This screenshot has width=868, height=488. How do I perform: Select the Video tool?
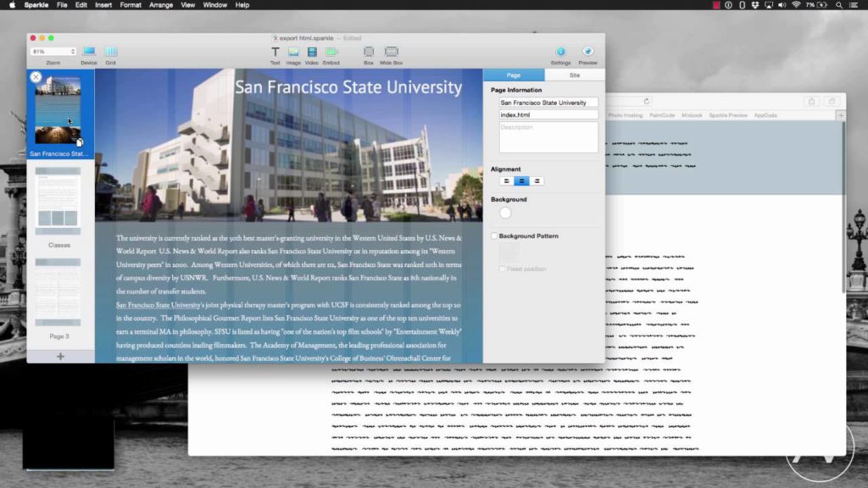[x=310, y=53]
